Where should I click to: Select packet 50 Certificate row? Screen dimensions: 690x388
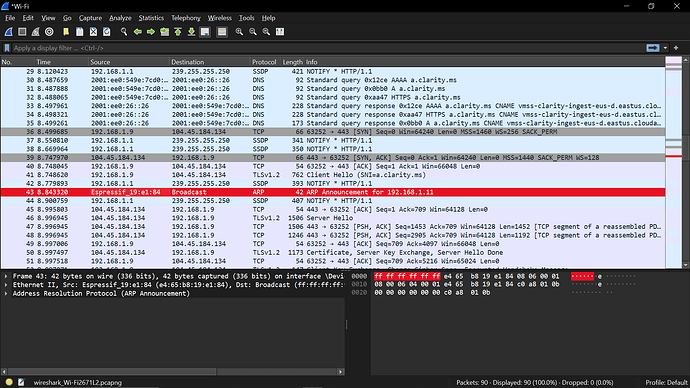click(x=333, y=252)
